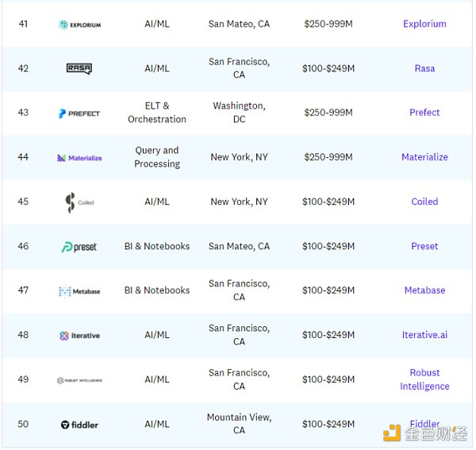This screenshot has height=450, width=476.
Task: Click 'Washington, DC' location cell
Action: point(240,113)
